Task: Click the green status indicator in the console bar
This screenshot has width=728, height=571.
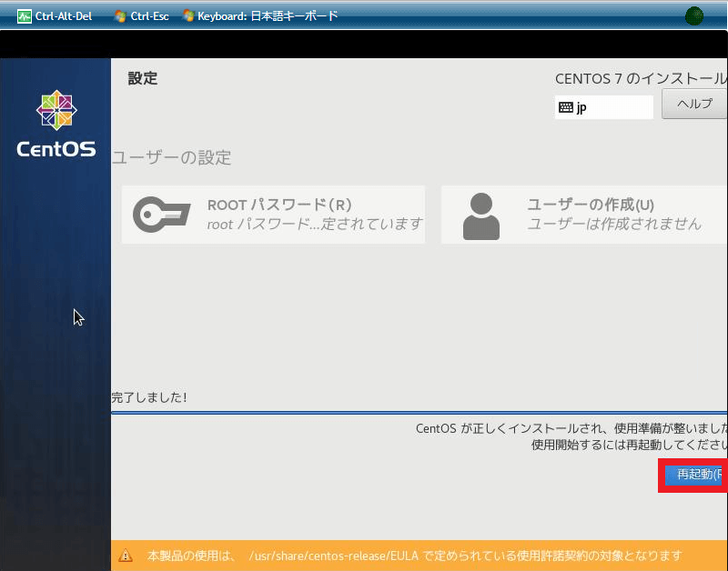Action: [694, 16]
